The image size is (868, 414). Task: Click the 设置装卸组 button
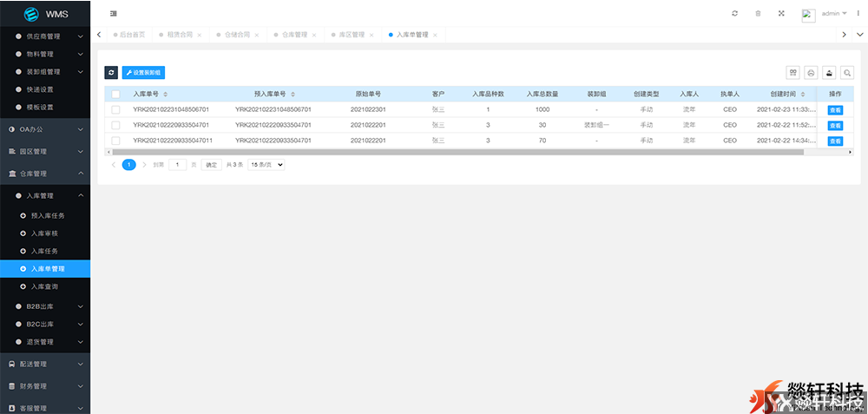(142, 73)
